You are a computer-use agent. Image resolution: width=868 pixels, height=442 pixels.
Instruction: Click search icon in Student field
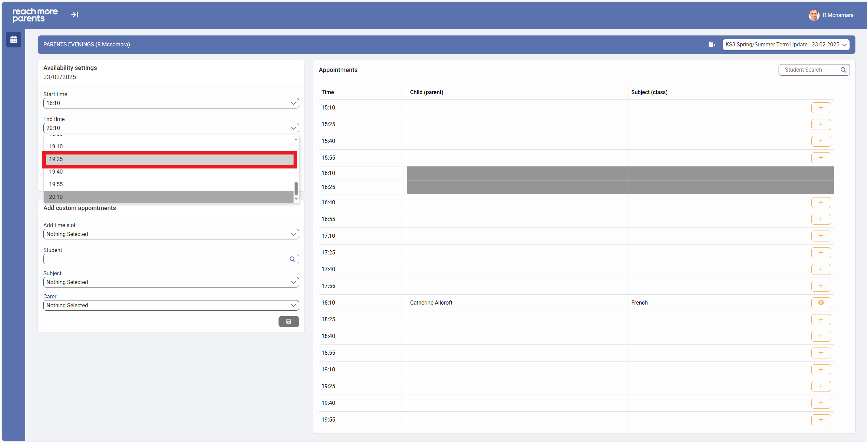tap(292, 259)
